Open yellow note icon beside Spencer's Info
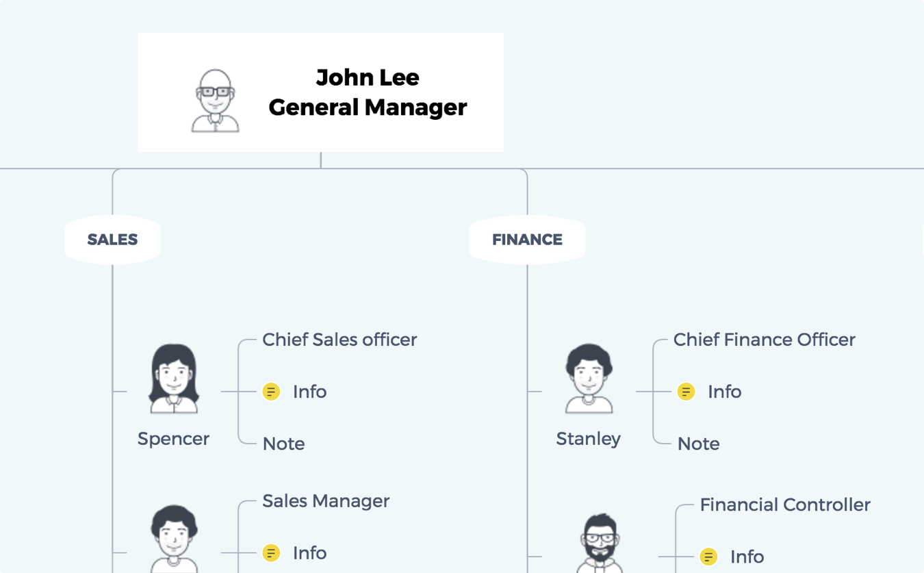 pyautogui.click(x=272, y=392)
